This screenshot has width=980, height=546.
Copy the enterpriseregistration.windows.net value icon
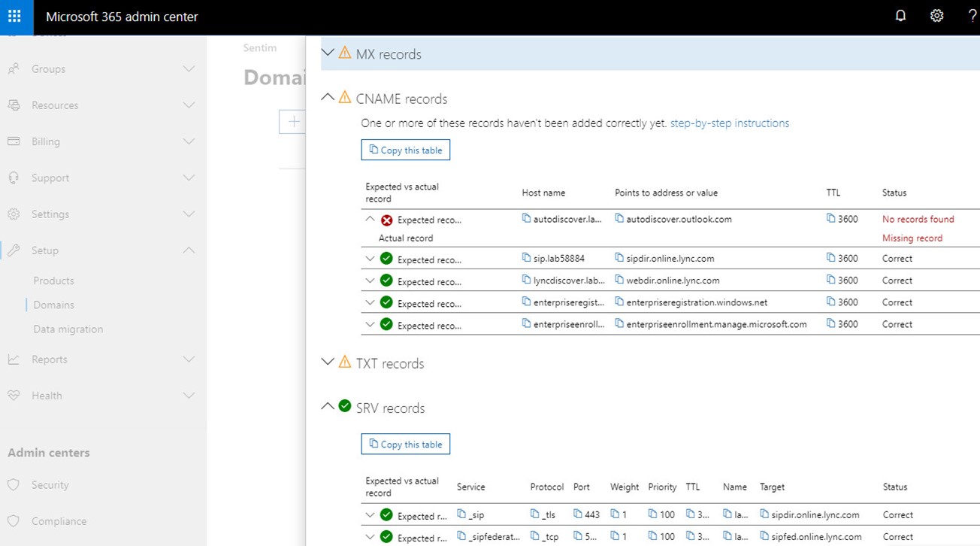619,302
